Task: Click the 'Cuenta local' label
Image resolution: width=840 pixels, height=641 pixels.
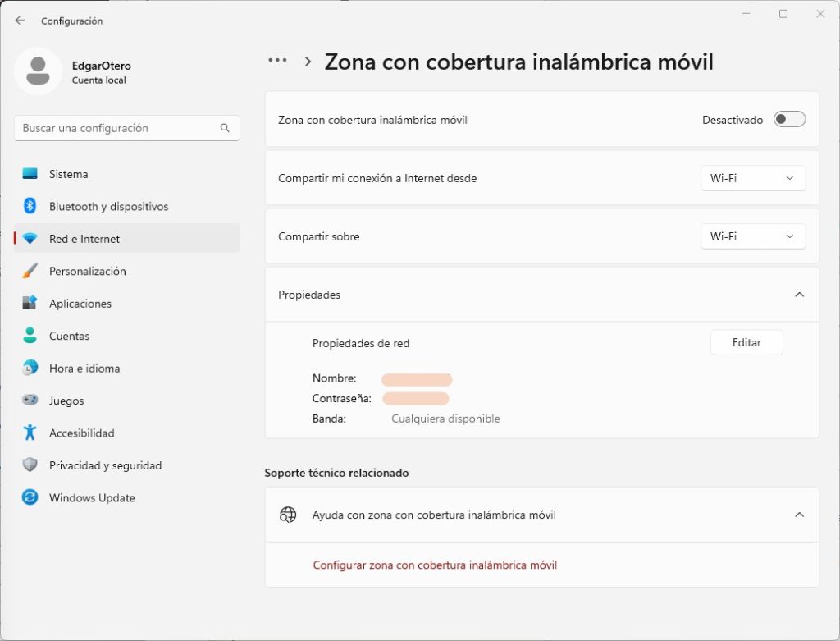Action: [98, 80]
